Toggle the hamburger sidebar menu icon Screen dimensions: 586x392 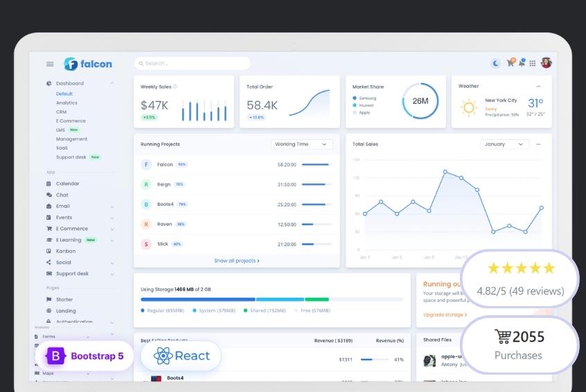(50, 64)
